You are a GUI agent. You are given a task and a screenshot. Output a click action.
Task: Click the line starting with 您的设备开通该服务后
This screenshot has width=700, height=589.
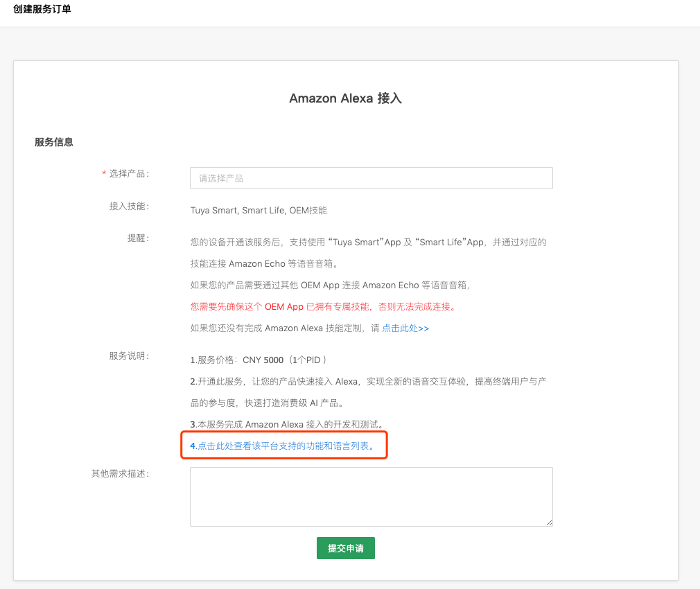pyautogui.click(x=368, y=243)
